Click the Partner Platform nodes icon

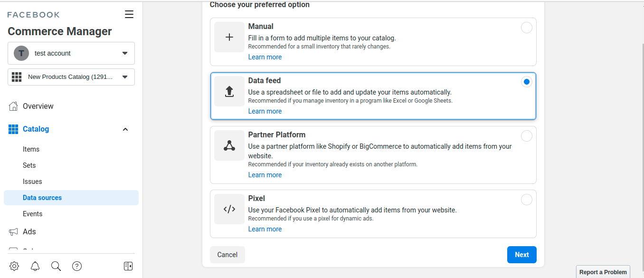coord(229,145)
